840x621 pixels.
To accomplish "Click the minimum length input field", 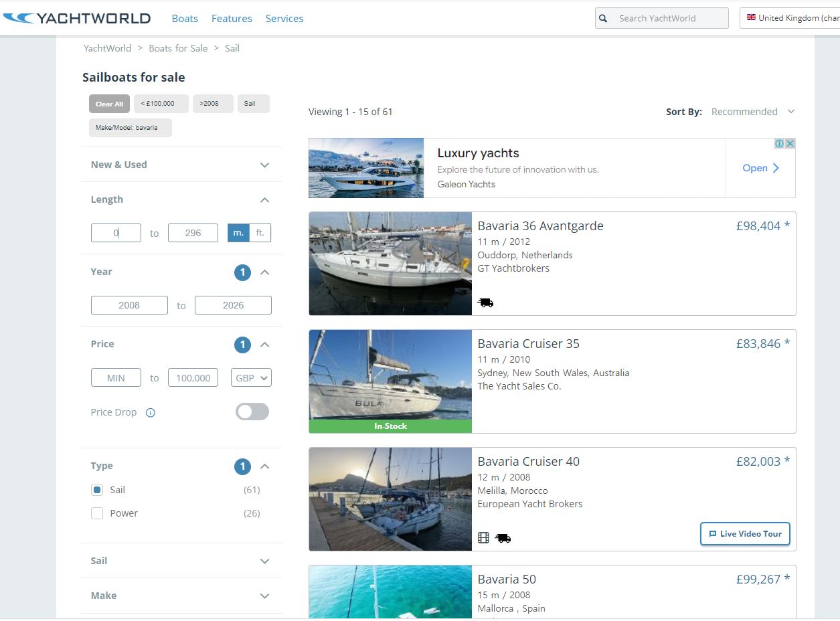I will tap(116, 233).
